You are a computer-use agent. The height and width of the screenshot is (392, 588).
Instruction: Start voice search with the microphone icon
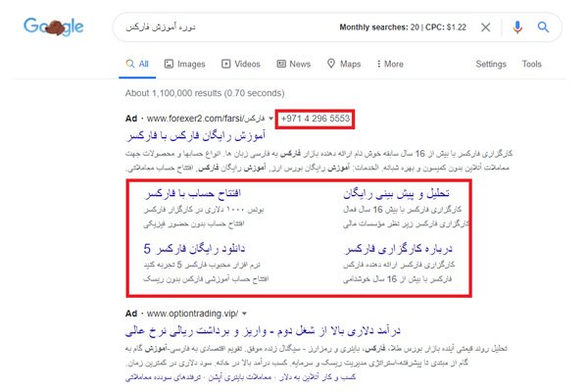pyautogui.click(x=517, y=27)
